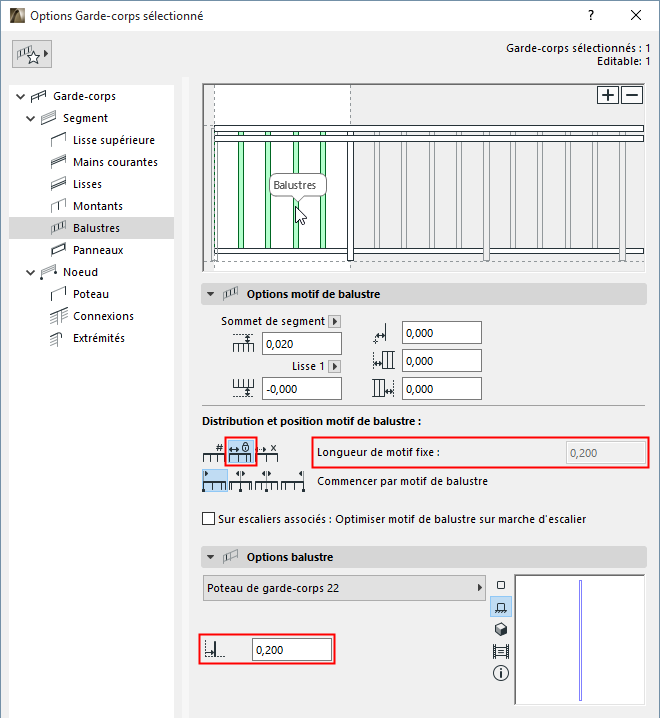Select Panneaux in the tree
Screen dimensions: 660x718
click(98, 250)
